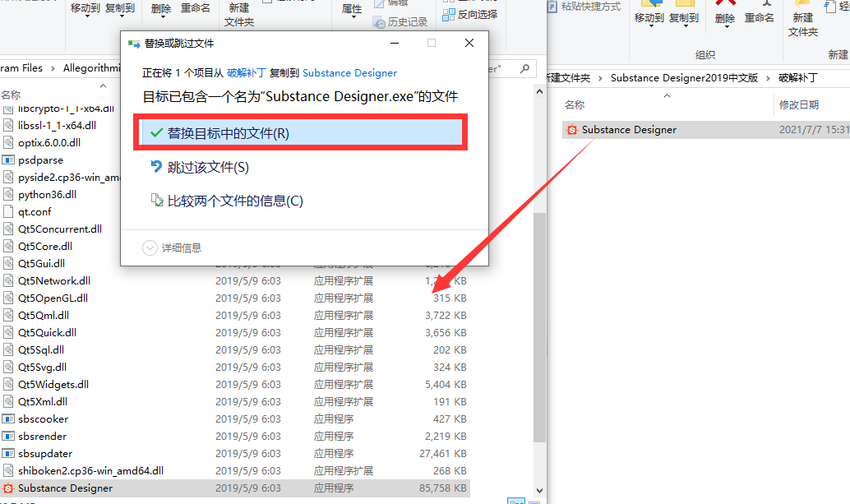This screenshot has height=504, width=850.
Task: Click 删除 in left Explorer ribbon
Action: pos(161,9)
